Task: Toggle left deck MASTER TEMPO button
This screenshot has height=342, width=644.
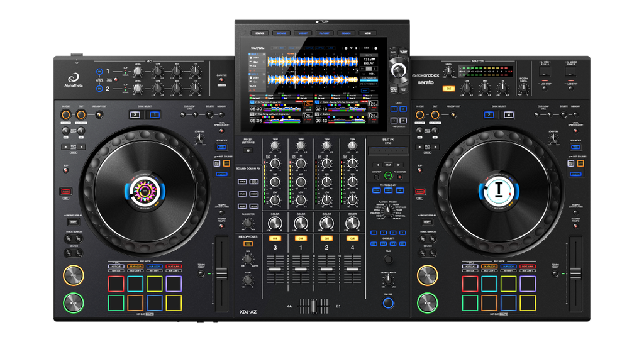Action: coord(222,226)
